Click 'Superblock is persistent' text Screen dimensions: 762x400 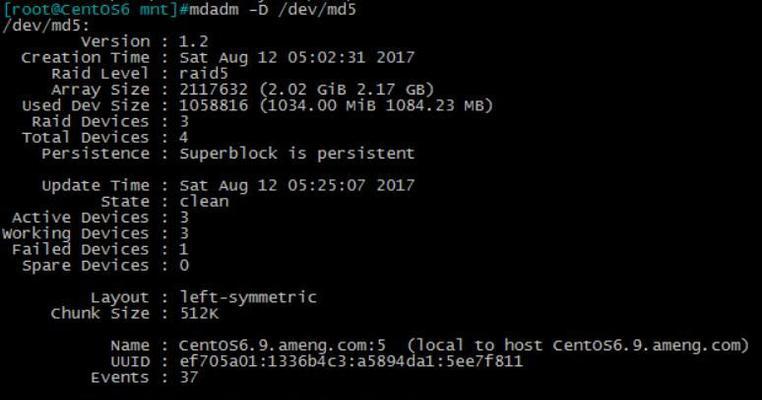[297, 154]
